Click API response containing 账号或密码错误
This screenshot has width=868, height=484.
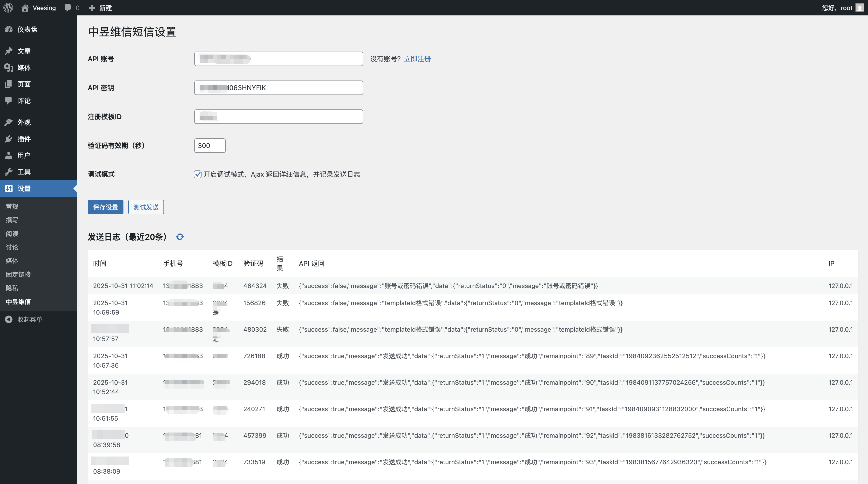448,286
